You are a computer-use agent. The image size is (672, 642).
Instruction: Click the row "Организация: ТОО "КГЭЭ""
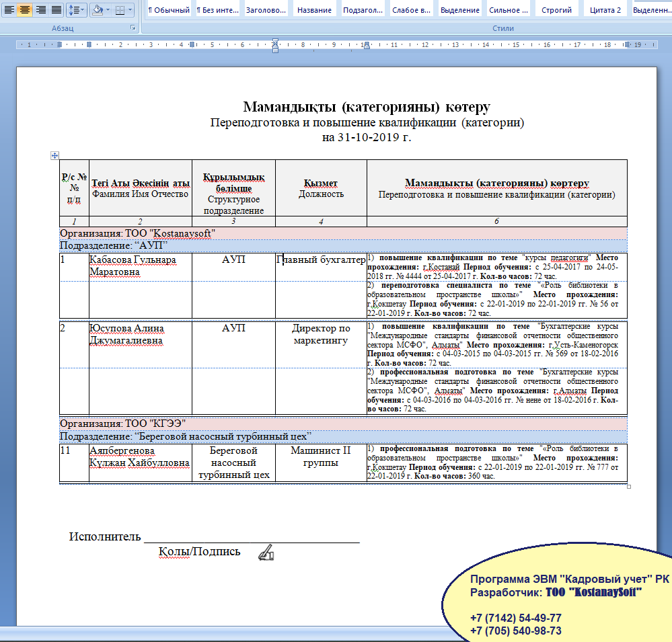pos(343,424)
